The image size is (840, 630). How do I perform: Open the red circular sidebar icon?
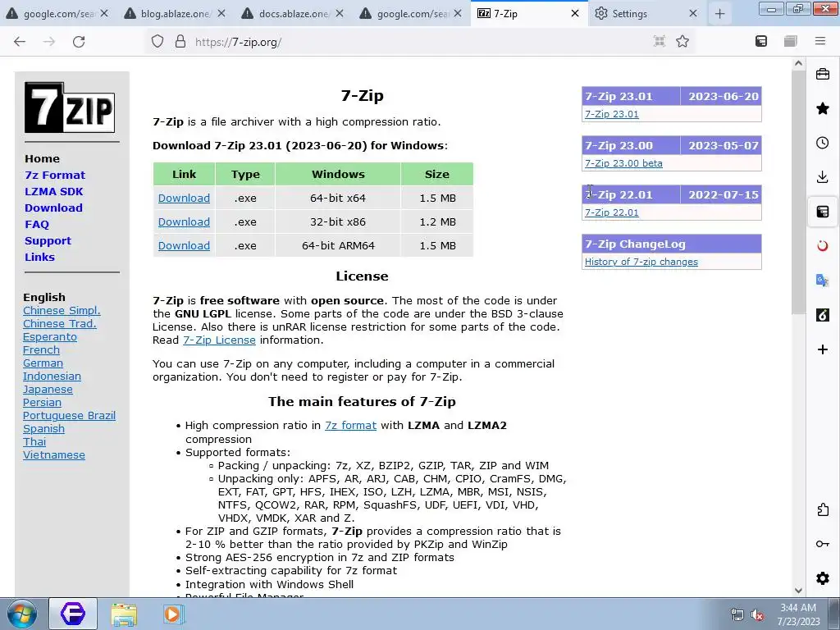tap(822, 246)
